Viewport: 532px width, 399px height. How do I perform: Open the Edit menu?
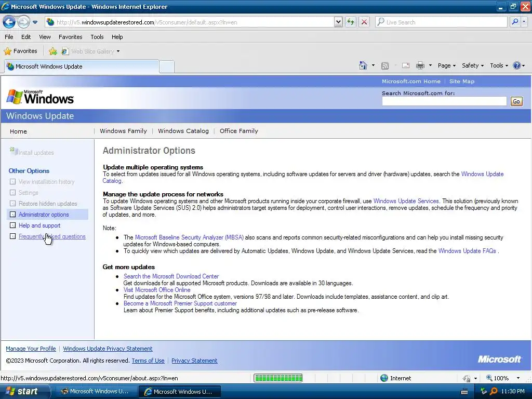pos(26,37)
